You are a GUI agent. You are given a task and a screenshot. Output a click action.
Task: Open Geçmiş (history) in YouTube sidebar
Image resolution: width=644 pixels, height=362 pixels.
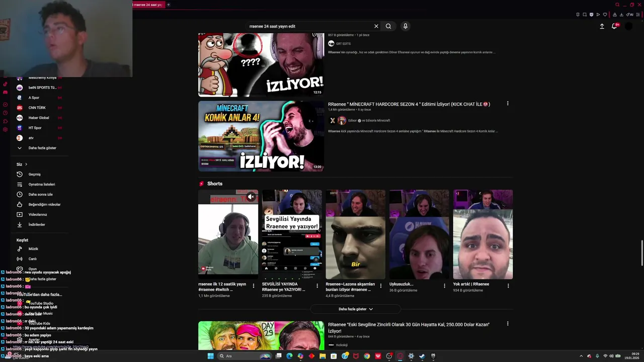tap(34, 174)
